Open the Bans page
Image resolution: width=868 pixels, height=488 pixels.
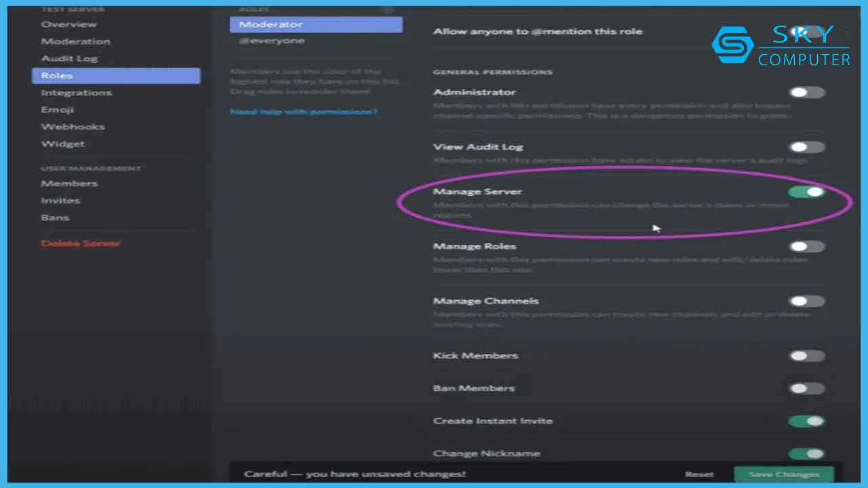pyautogui.click(x=55, y=218)
